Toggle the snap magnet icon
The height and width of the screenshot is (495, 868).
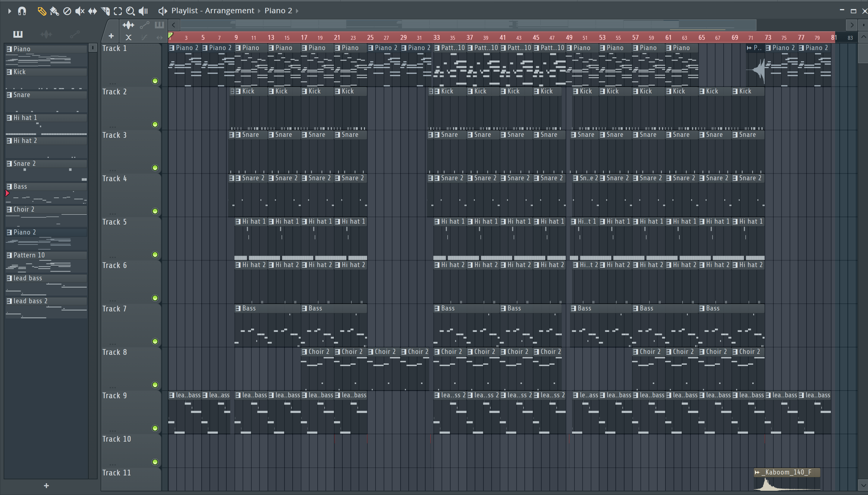(x=22, y=11)
